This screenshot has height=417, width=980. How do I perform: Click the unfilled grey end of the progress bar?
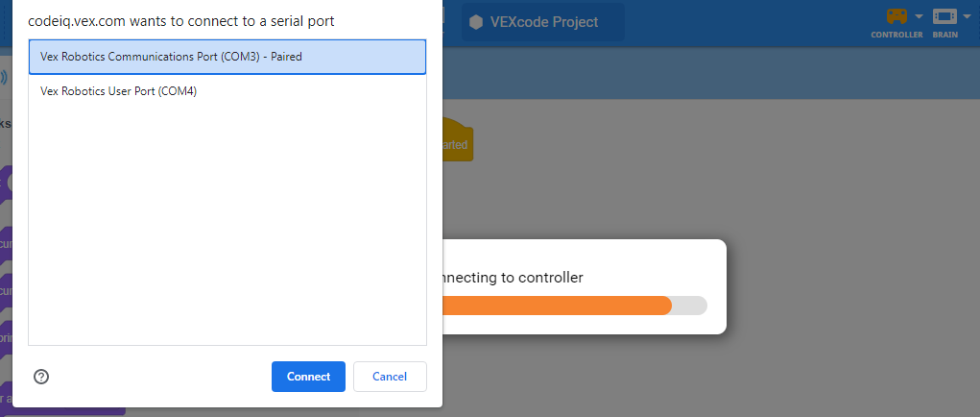point(689,306)
